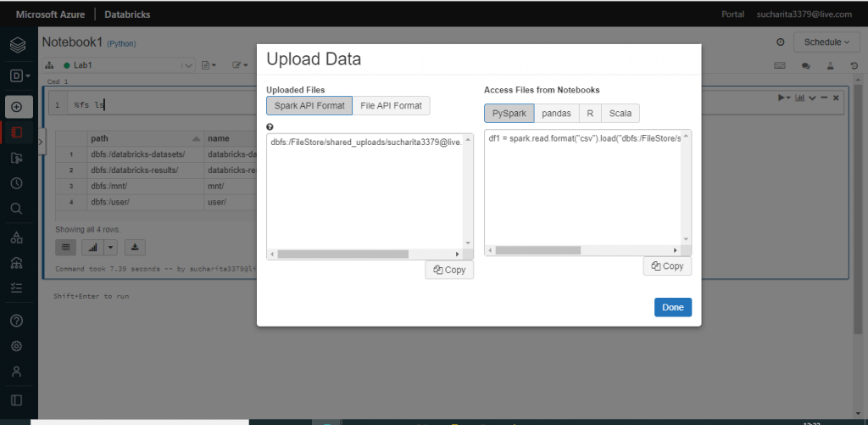Switch to the pandas tab
Screen dimensions: 868x425
click(556, 114)
